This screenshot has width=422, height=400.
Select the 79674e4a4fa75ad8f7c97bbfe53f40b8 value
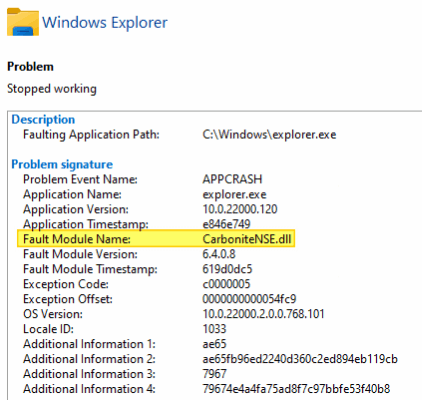pyautogui.click(x=296, y=389)
